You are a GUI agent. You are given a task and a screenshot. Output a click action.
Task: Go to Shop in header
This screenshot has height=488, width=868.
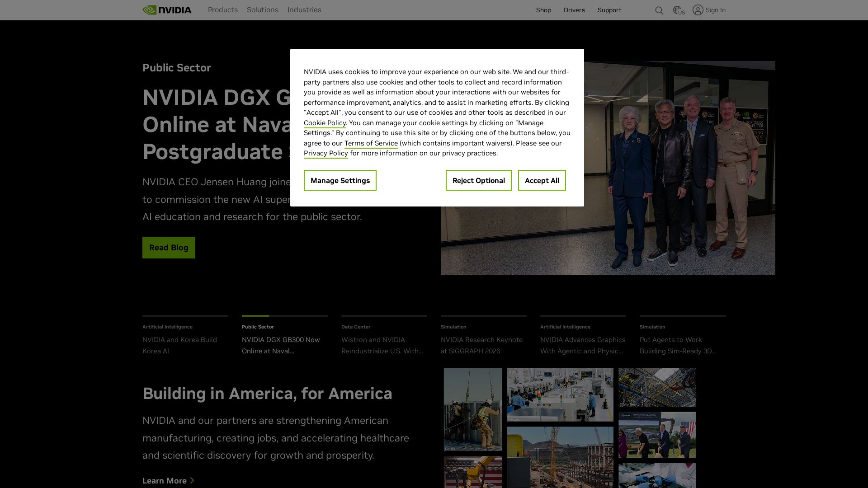tap(543, 10)
